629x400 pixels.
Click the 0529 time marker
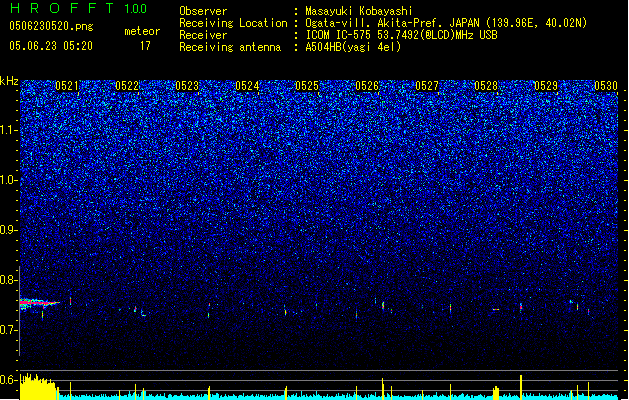tap(546, 86)
